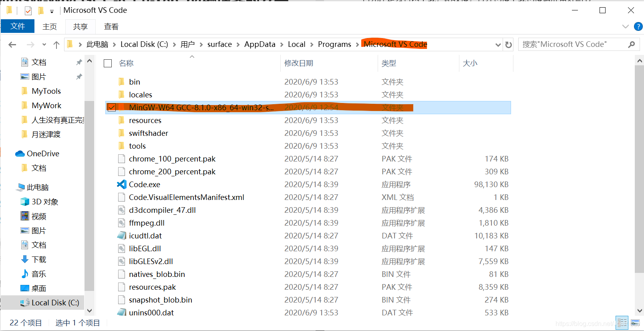
Task: Open 音乐 in navigation pane
Action: (39, 274)
